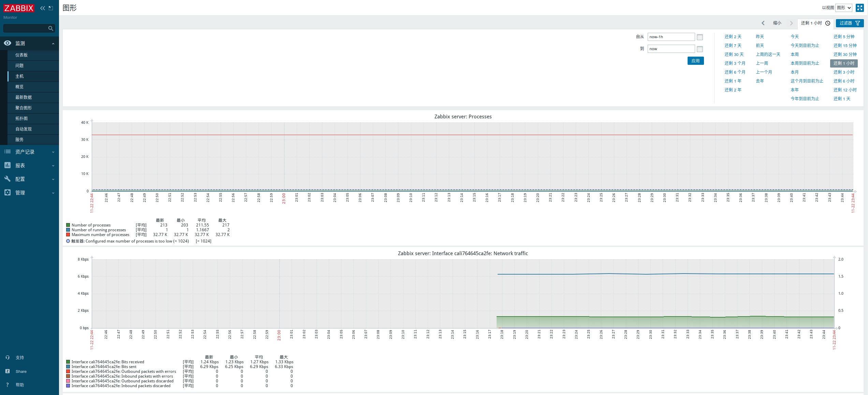This screenshot has height=395, width=868.
Task: Open 最新数据 in sidebar
Action: [33, 97]
